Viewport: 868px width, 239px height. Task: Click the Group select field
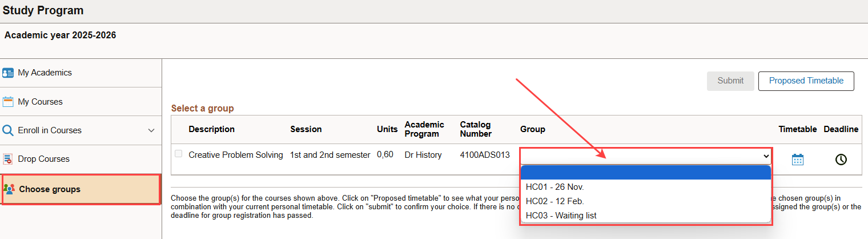point(645,156)
